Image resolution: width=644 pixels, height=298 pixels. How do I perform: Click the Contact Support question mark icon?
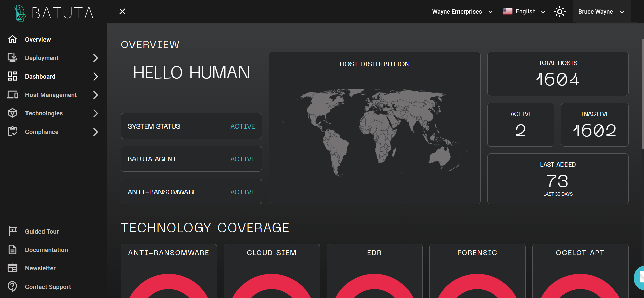click(12, 287)
